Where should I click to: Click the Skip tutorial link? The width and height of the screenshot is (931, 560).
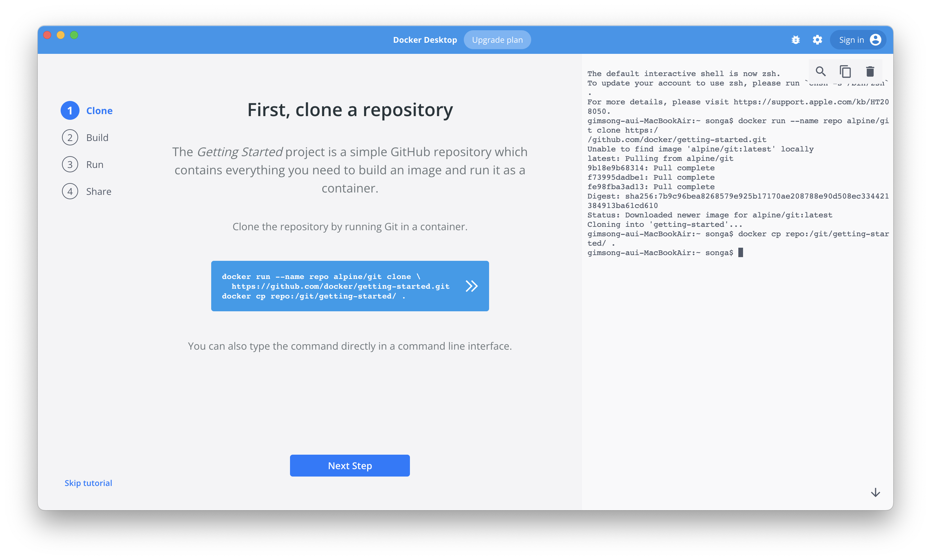pyautogui.click(x=88, y=483)
